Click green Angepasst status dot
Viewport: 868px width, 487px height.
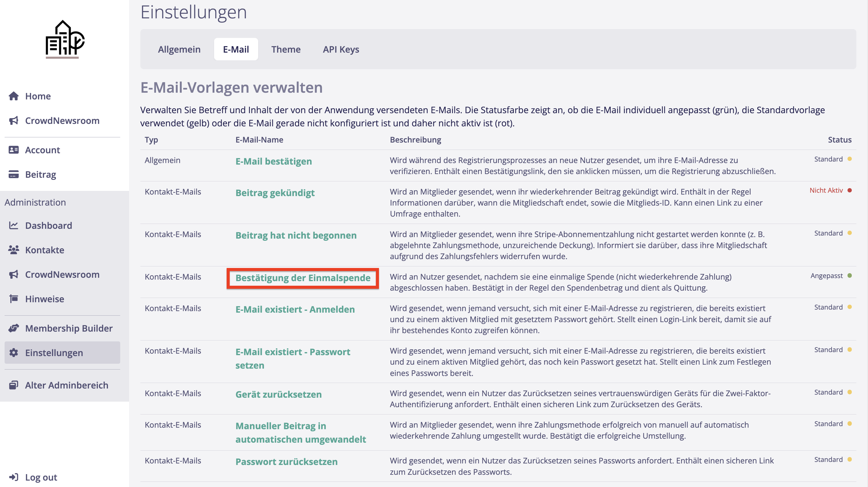tap(849, 276)
